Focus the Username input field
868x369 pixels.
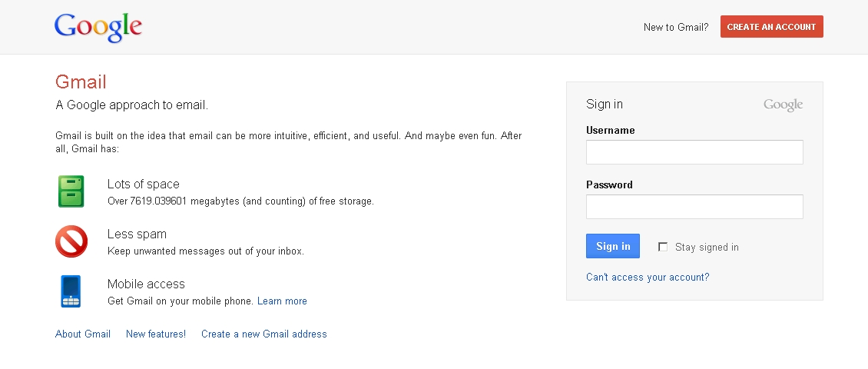pos(694,151)
